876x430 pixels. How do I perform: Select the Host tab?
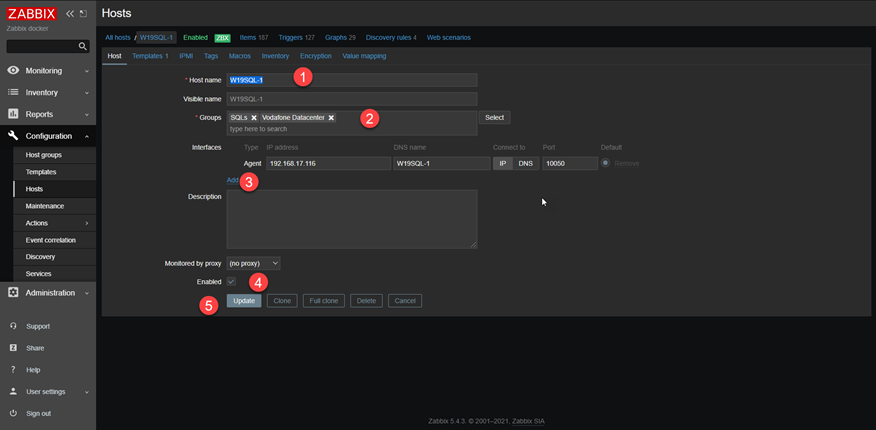coord(115,56)
